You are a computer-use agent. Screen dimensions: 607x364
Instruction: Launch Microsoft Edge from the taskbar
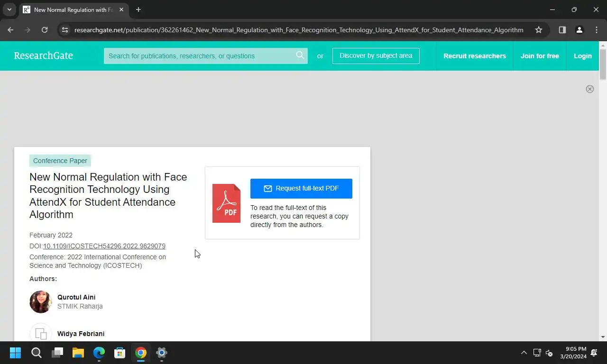click(x=99, y=353)
